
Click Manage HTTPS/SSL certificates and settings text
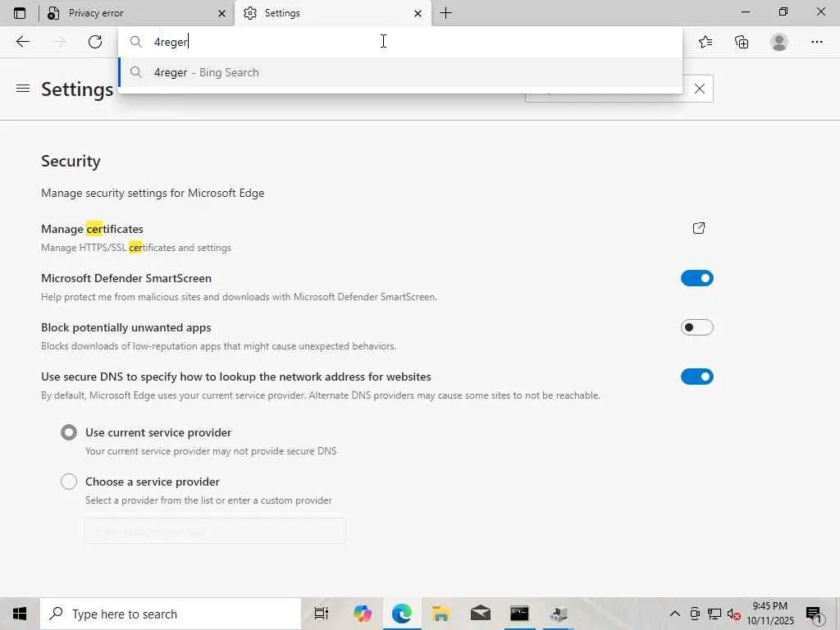[x=136, y=248]
